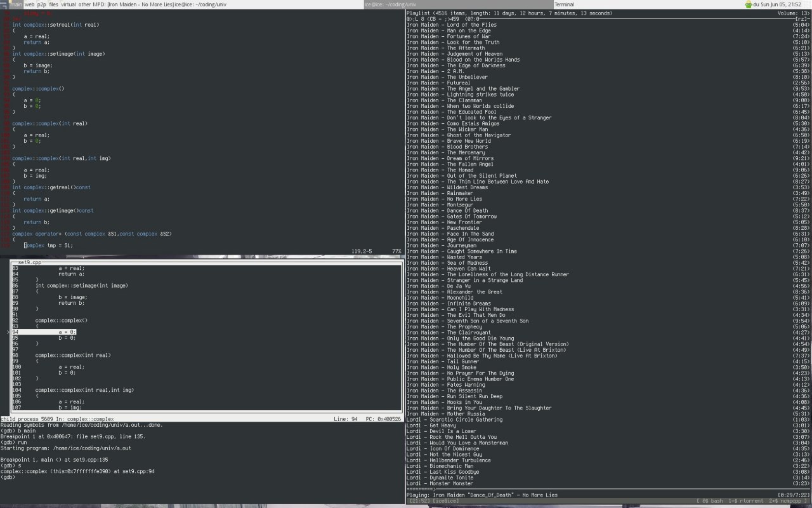
Task: Focus the Terminal window title in top bar
Action: tap(648, 4)
